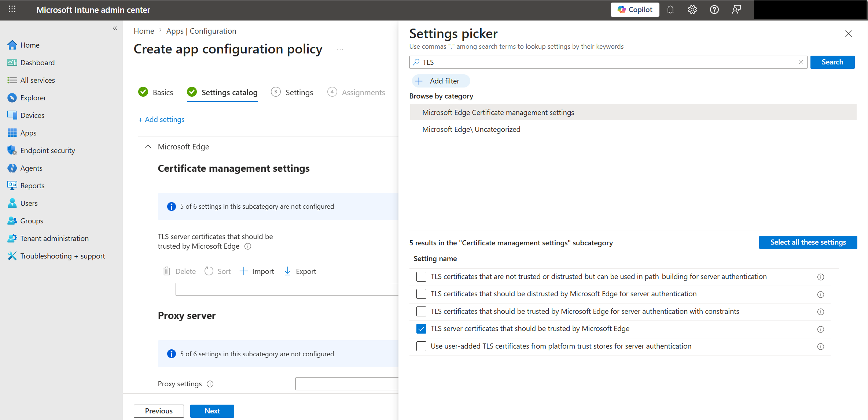Open Tenant administration in the sidebar
The image size is (868, 420).
click(x=54, y=238)
